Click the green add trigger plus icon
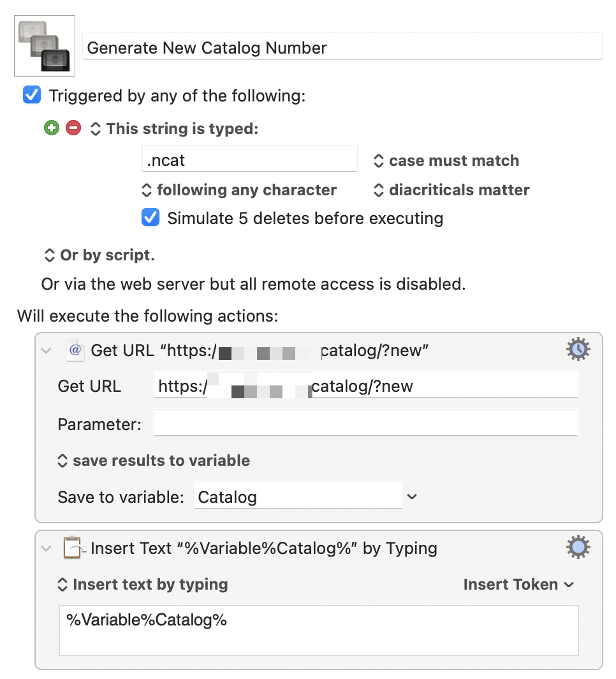The height and width of the screenshot is (679, 616). (x=52, y=128)
